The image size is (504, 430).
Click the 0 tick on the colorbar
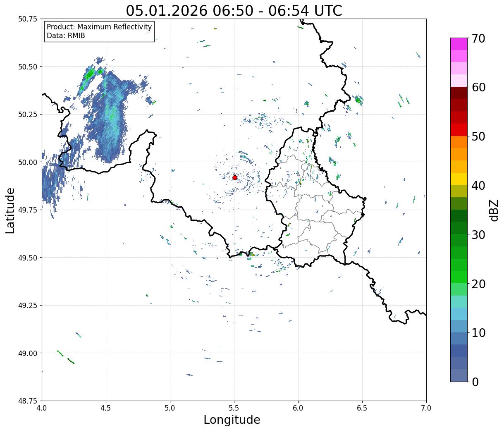tap(475, 382)
